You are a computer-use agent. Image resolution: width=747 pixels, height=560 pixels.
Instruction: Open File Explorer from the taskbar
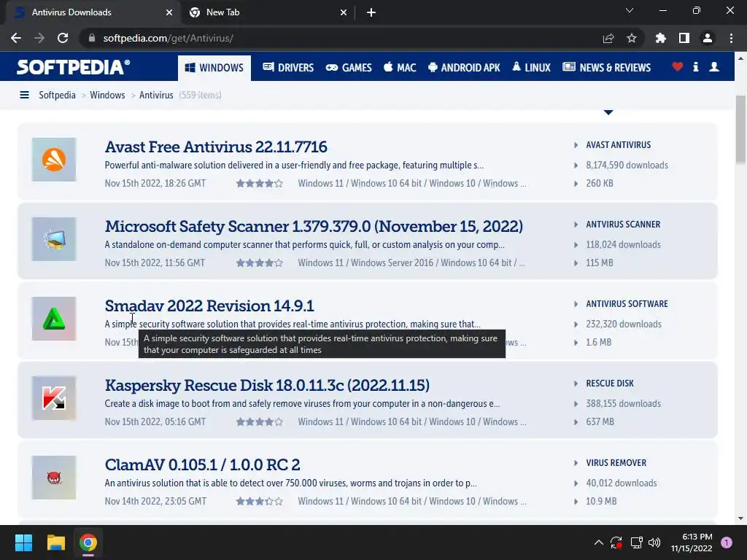coord(55,542)
